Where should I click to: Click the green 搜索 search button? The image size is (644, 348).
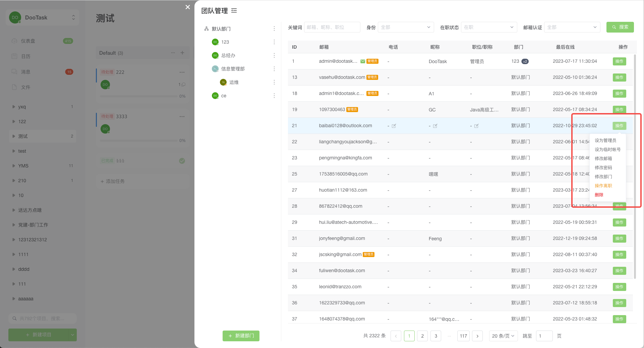point(620,27)
